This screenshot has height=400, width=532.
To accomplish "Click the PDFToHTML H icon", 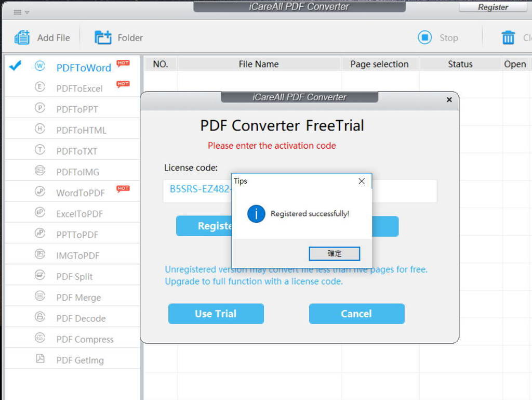I will 39,128.
